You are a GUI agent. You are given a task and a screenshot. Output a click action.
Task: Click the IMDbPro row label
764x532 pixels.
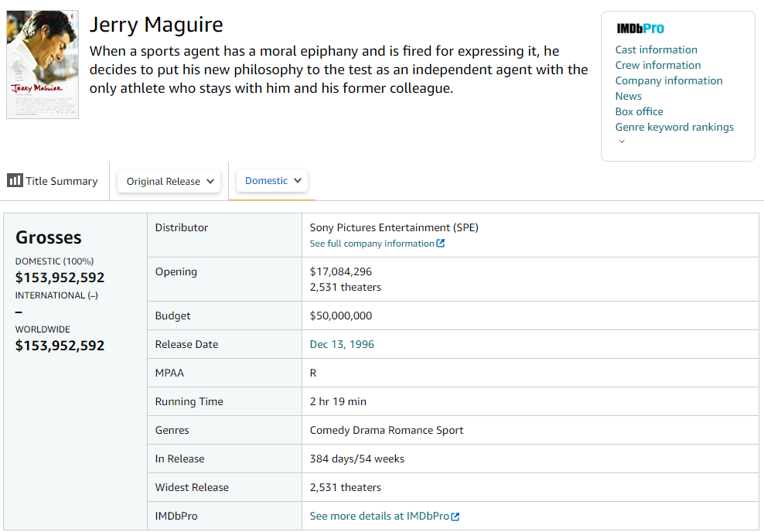176,516
